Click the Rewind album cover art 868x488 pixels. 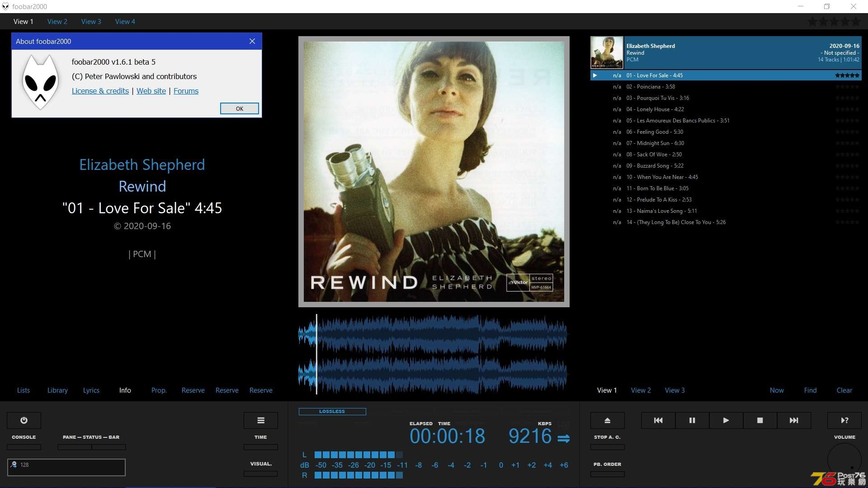coord(434,172)
